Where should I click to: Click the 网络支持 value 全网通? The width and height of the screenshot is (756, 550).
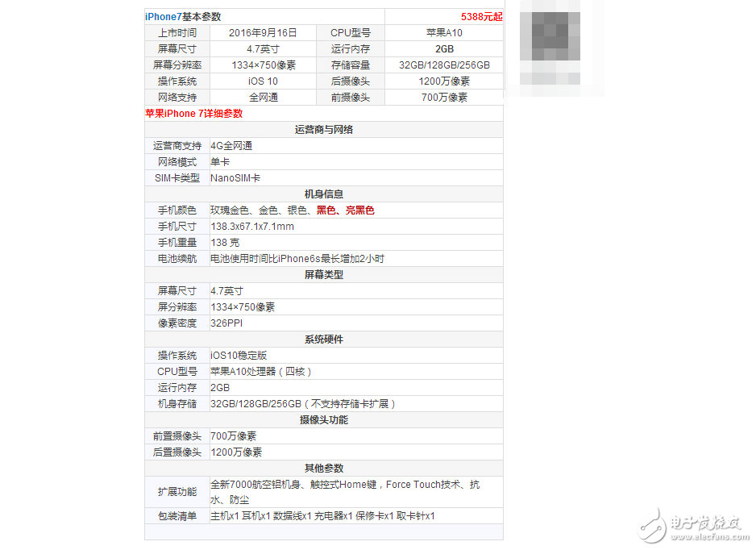point(264,97)
